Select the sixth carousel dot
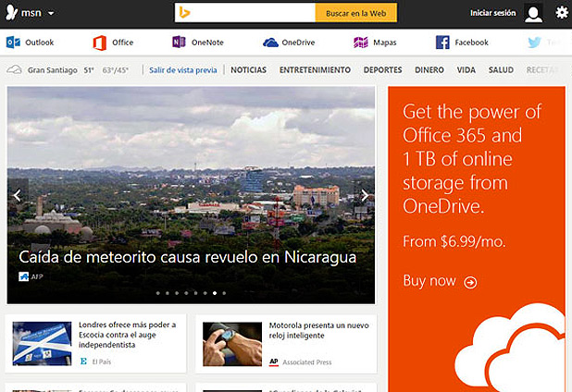 (x=205, y=293)
